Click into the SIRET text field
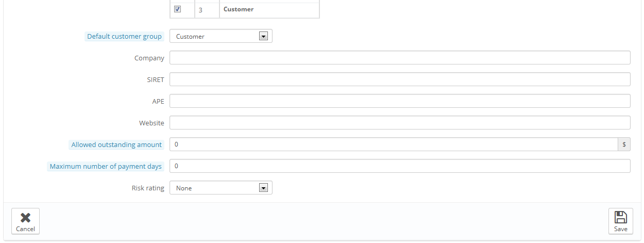644x243 pixels. pos(400,79)
